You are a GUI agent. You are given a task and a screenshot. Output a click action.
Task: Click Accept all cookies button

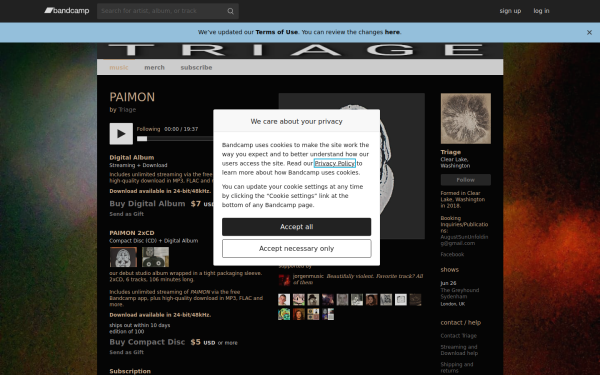tap(297, 227)
